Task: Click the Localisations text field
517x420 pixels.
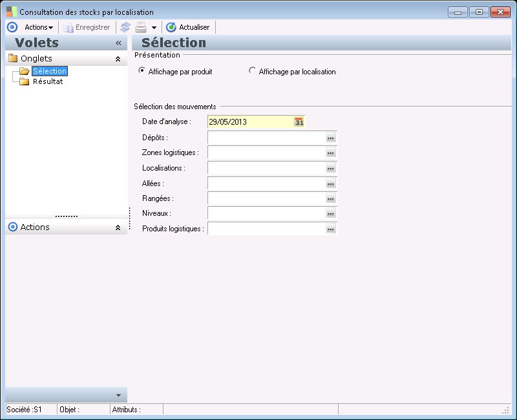Action: (x=266, y=168)
